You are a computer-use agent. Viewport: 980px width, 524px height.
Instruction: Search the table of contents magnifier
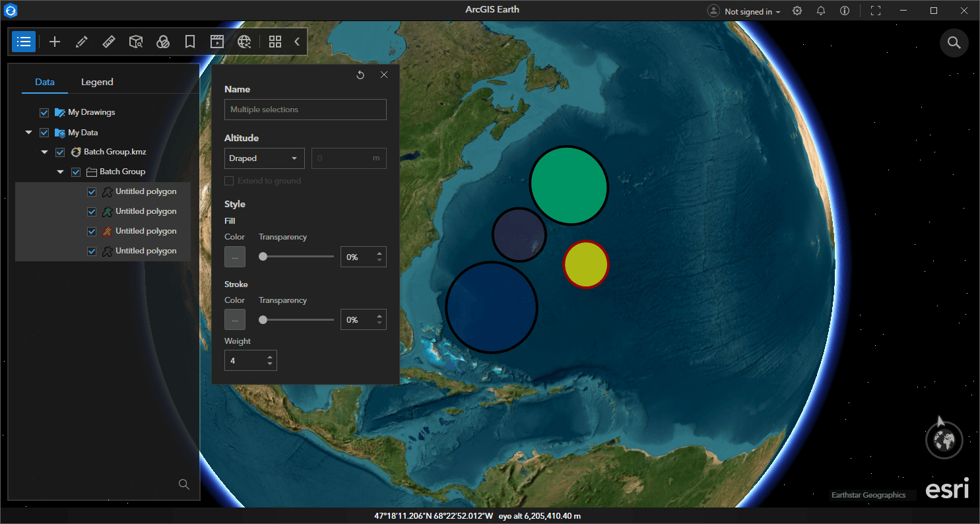tap(184, 484)
